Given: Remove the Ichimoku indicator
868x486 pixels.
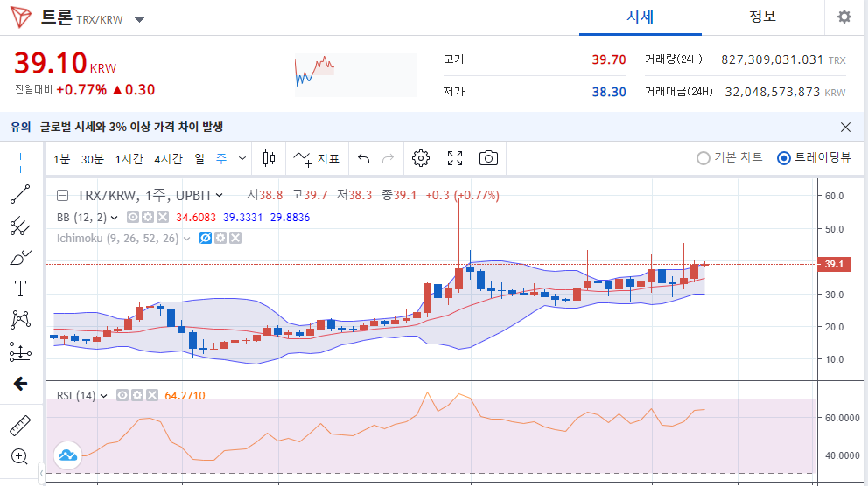Looking at the screenshot, I should tap(235, 239).
